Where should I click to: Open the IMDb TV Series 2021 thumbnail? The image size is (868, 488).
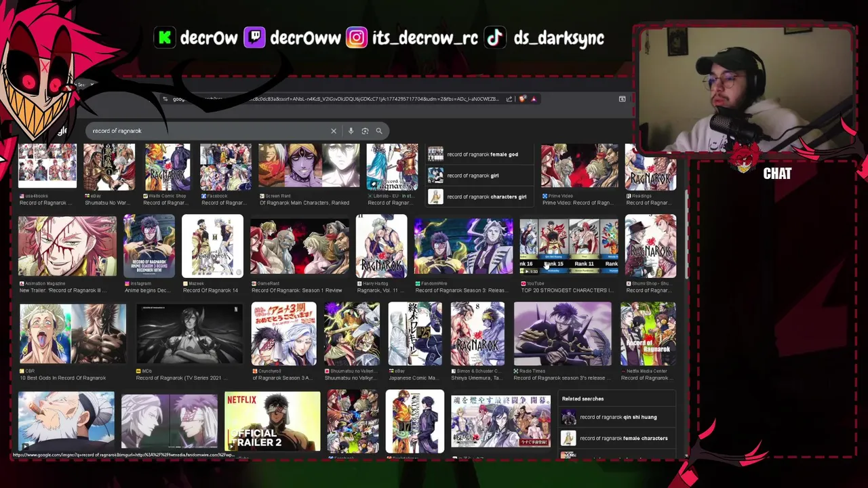tap(189, 334)
